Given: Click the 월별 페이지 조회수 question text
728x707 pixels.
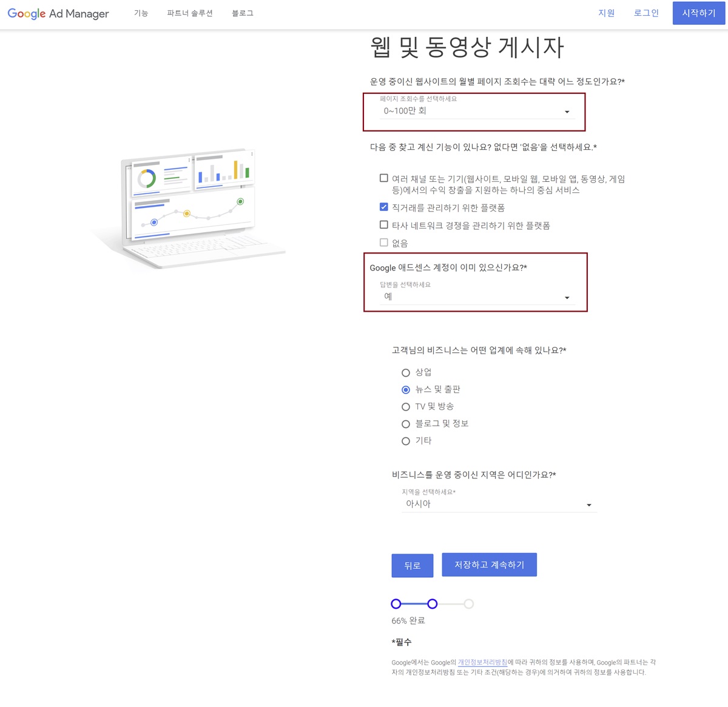Looking at the screenshot, I should [497, 81].
